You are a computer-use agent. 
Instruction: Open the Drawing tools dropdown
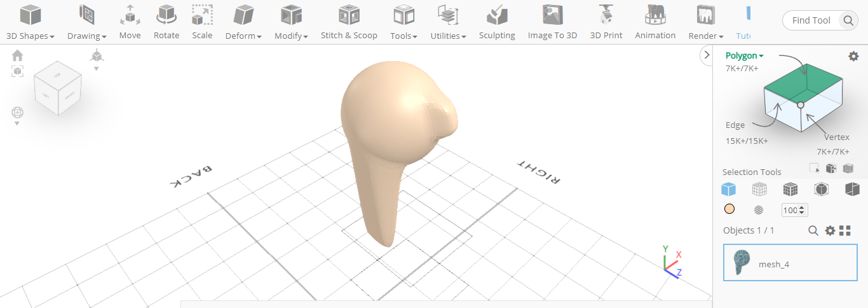pyautogui.click(x=87, y=22)
